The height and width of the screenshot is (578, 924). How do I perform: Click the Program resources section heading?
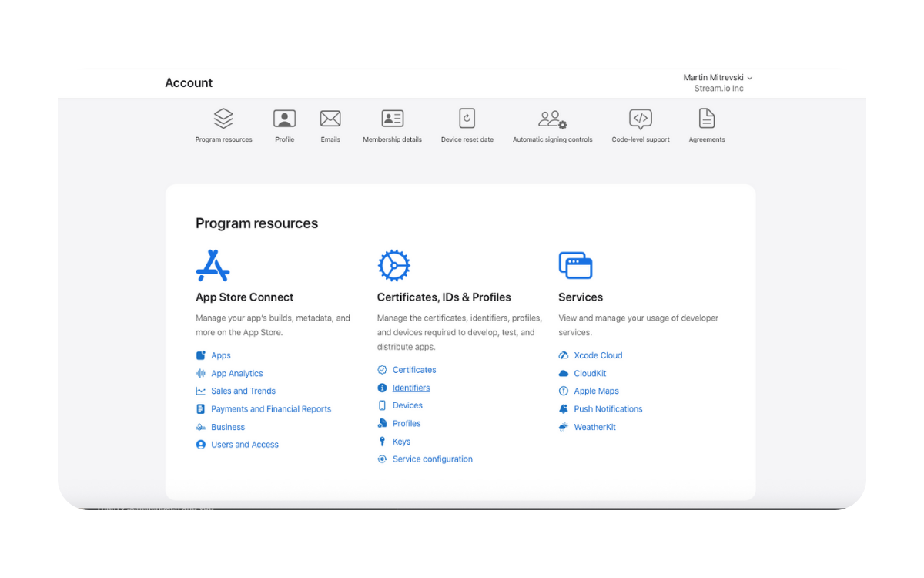point(256,223)
